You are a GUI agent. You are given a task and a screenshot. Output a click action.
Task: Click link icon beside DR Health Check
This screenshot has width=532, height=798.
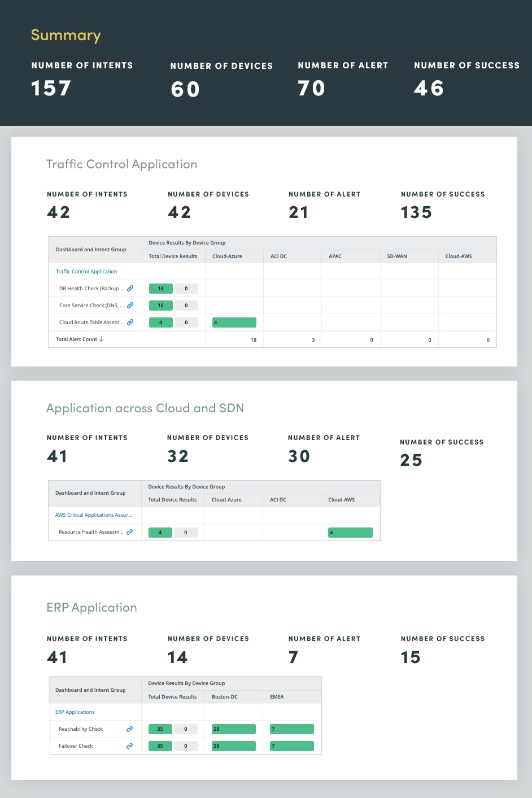130,289
